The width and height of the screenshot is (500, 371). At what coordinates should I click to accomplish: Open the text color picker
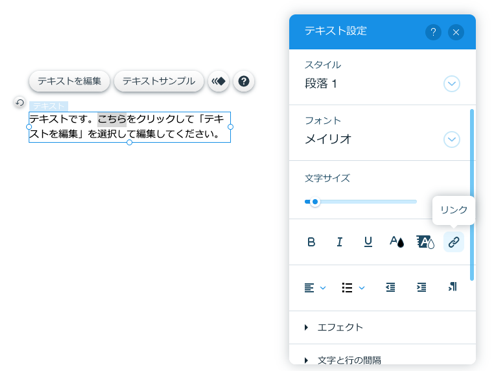coord(397,242)
